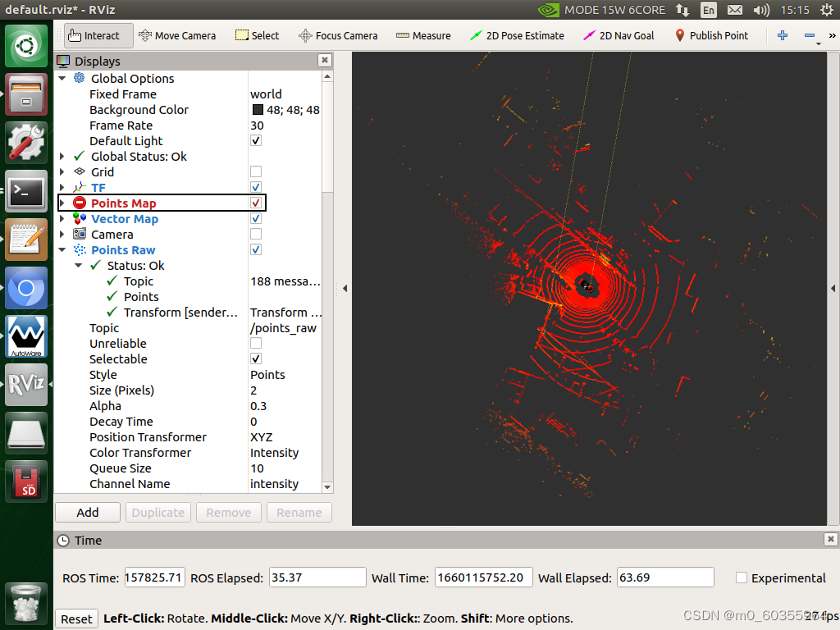Screen dimensions: 840x630
Task: Select the Publish Point tool
Action: click(711, 36)
